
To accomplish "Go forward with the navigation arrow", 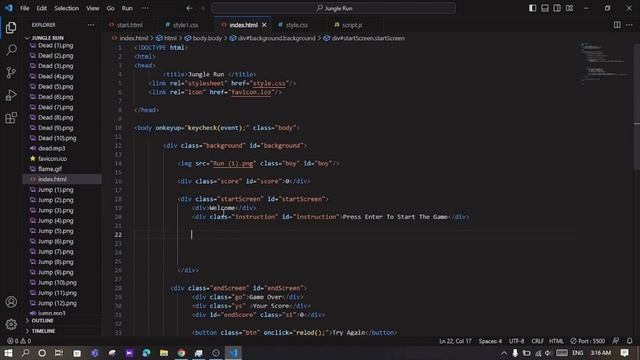I will pyautogui.click(x=202, y=8).
